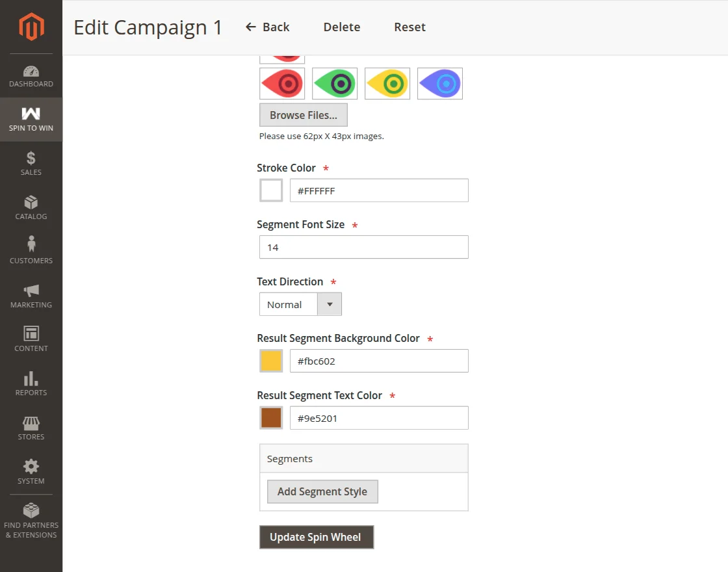Select the green pointer image thumbnail

(x=335, y=83)
